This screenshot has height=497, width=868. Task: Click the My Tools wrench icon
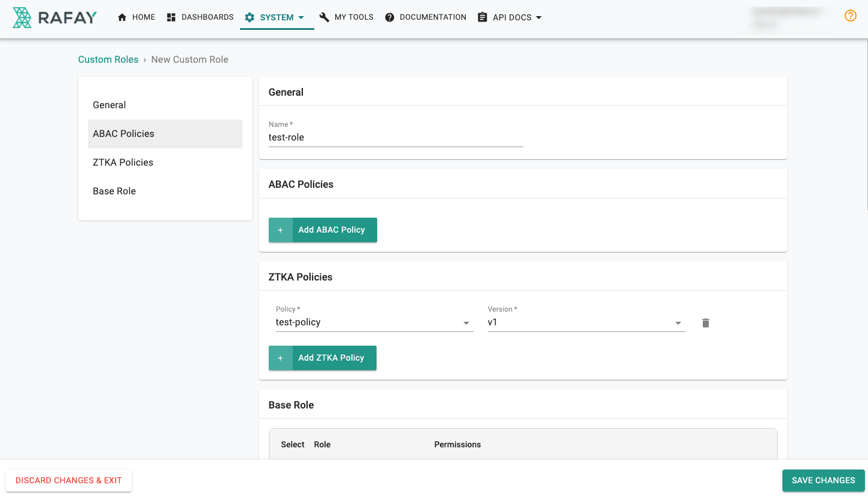(x=324, y=17)
